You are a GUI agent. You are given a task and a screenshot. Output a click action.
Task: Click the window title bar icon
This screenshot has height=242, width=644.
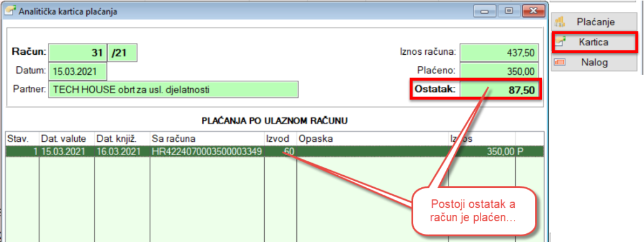pyautogui.click(x=10, y=11)
